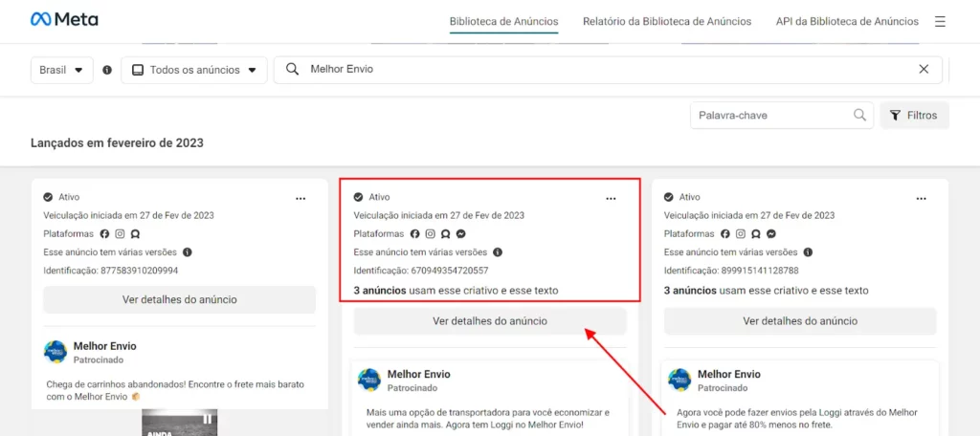Ver detalhes do anúncio for ad 877583910209994

pyautogui.click(x=179, y=300)
